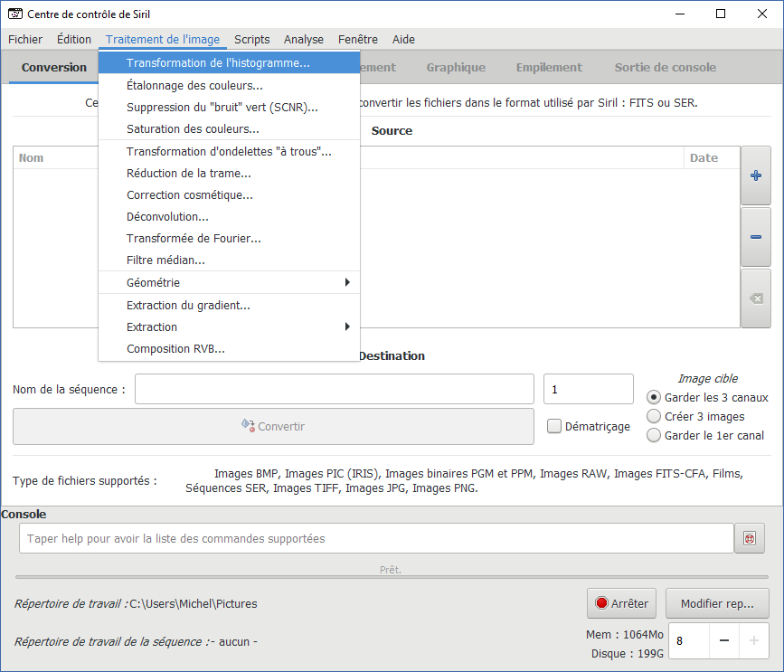Image resolution: width=784 pixels, height=672 pixels.
Task: Switch to Sortie de console tab
Action: coord(665,68)
